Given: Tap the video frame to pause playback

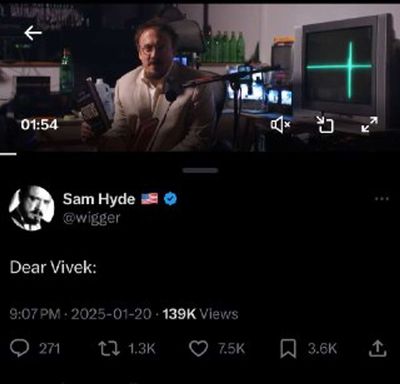Looking at the screenshot, I should (200, 77).
